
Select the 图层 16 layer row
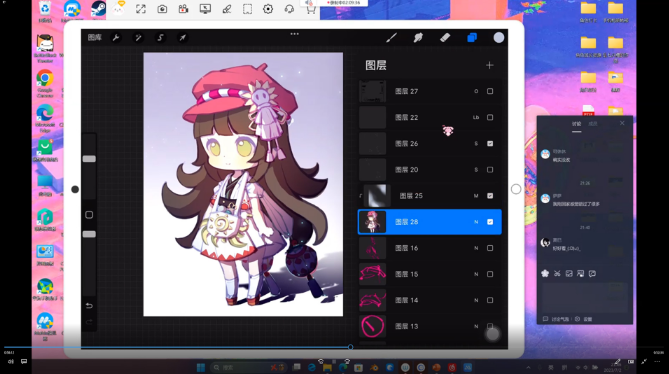tap(430, 248)
